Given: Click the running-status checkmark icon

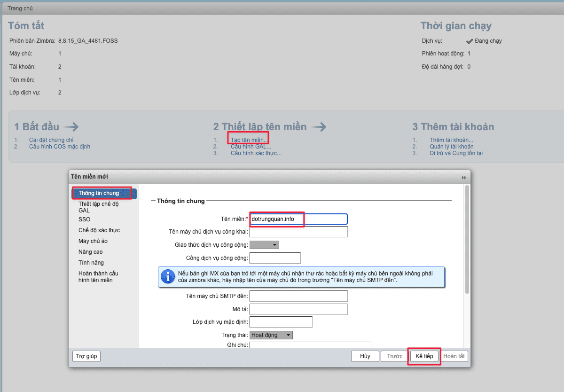Looking at the screenshot, I should pyautogui.click(x=469, y=41).
